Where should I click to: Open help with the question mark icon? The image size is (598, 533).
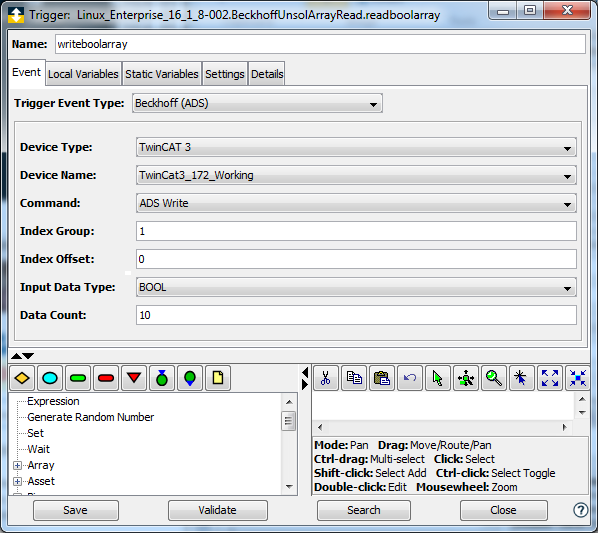(x=580, y=510)
